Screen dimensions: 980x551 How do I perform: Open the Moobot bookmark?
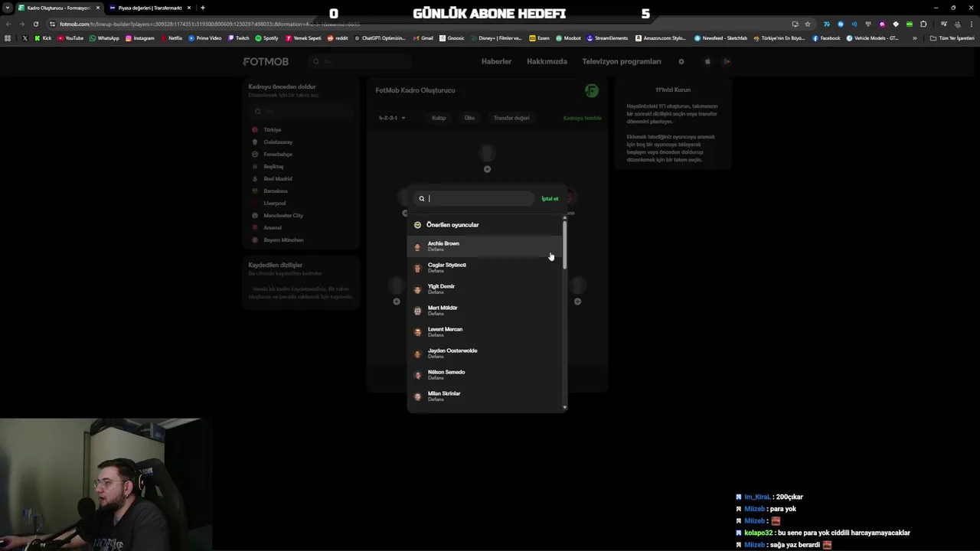[568, 37]
